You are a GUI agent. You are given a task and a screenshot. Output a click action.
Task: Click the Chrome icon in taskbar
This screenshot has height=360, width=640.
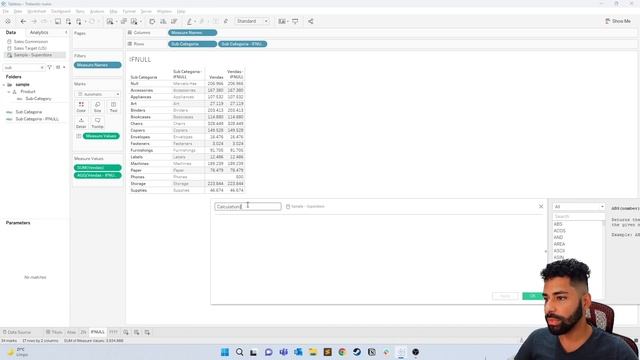point(342,352)
